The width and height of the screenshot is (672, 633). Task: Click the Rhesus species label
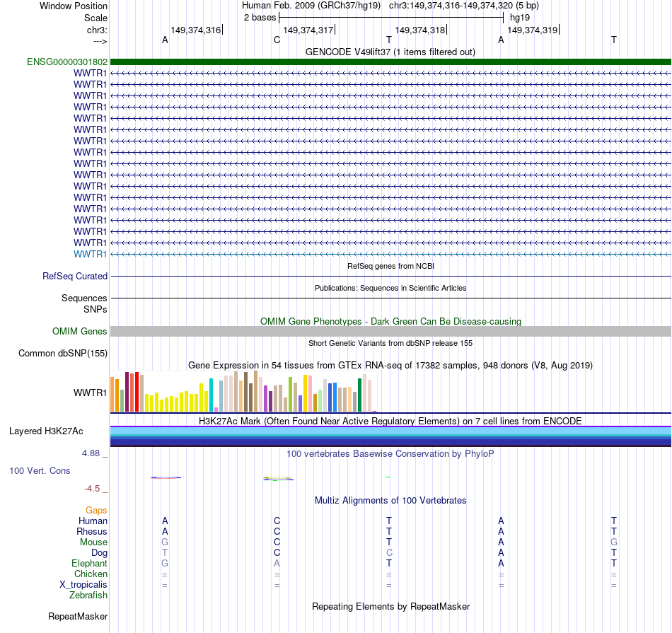pyautogui.click(x=92, y=531)
